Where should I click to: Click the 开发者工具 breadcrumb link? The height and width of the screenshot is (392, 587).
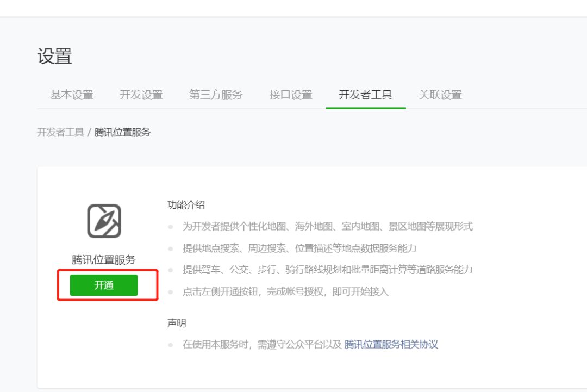60,133
